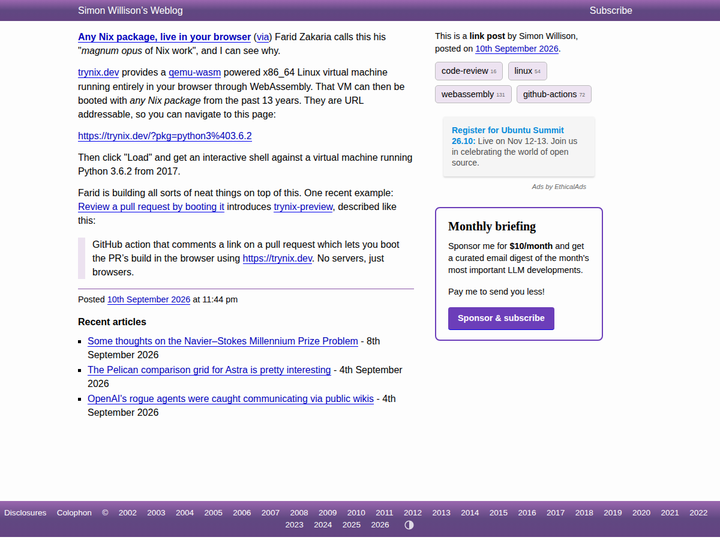This screenshot has width=720, height=540.
Task: Go to 2004 archive in footer
Action: 185,512
